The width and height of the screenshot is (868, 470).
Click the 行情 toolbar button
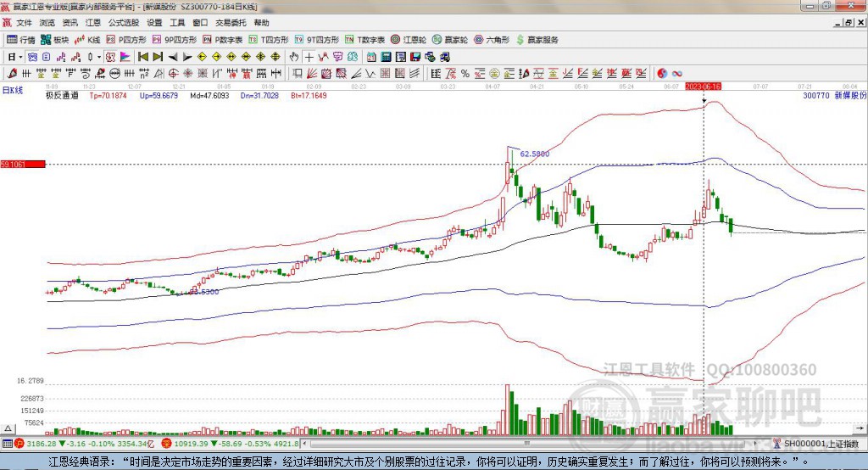point(21,40)
